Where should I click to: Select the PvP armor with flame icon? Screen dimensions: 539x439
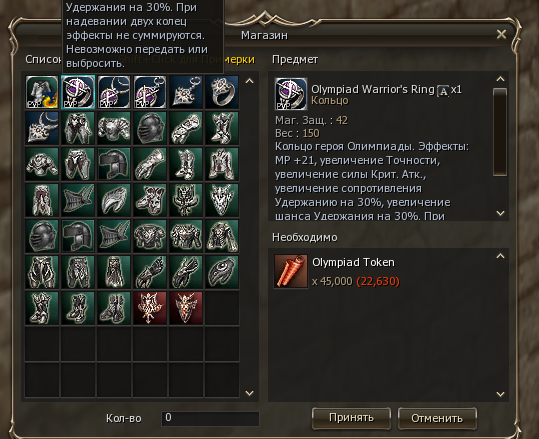[x=42, y=92]
